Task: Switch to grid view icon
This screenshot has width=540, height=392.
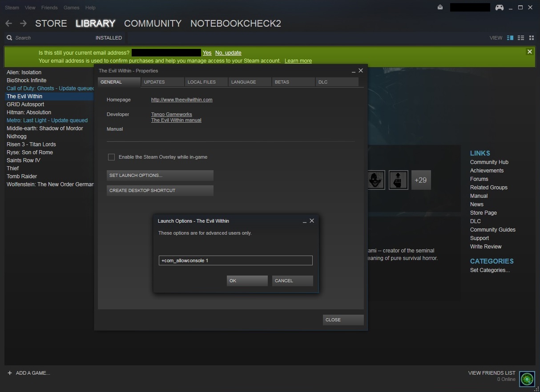Action: click(531, 38)
